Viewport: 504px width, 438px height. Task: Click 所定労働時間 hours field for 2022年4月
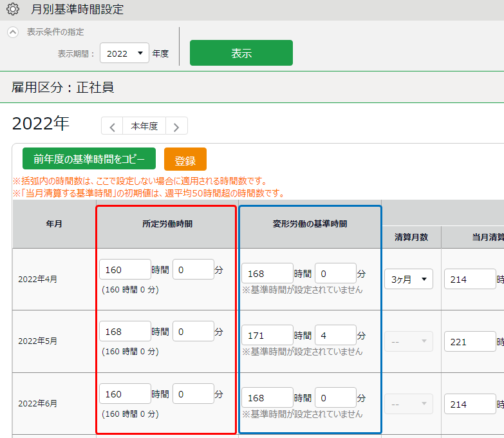125,269
